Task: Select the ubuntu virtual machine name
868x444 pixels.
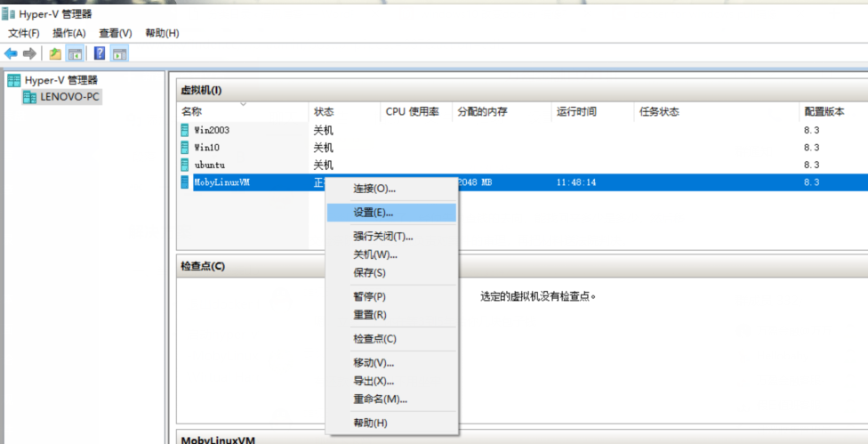Action: tap(209, 165)
